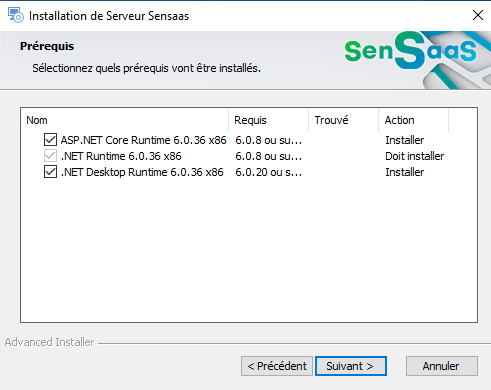The width and height of the screenshot is (491, 390).
Task: Click the SenSaaS logo in the header
Action: point(411,51)
